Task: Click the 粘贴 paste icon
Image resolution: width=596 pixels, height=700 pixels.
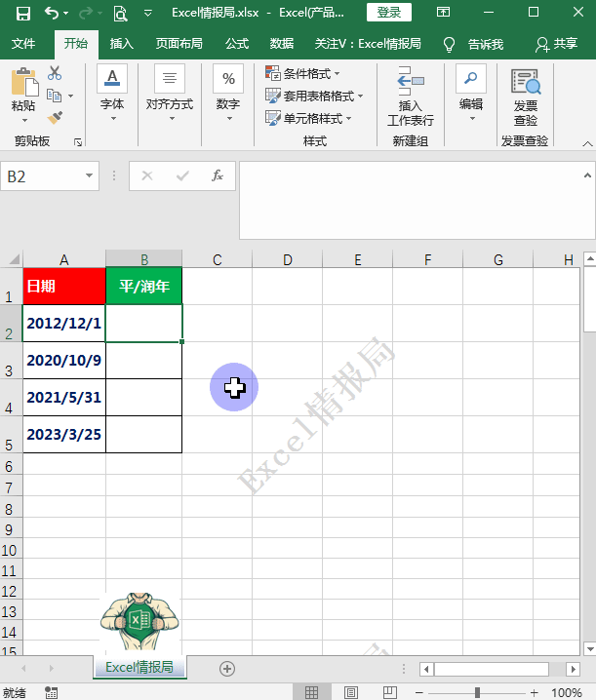Action: click(x=24, y=82)
